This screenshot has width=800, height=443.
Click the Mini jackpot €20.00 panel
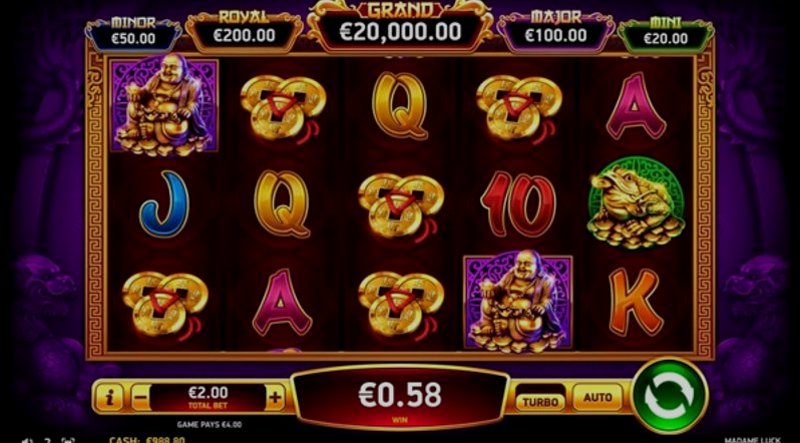(x=665, y=34)
